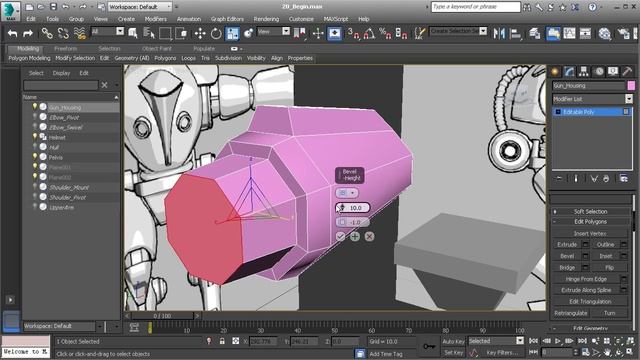Toggle the Angle Snap icon

pyautogui.click(x=369, y=33)
